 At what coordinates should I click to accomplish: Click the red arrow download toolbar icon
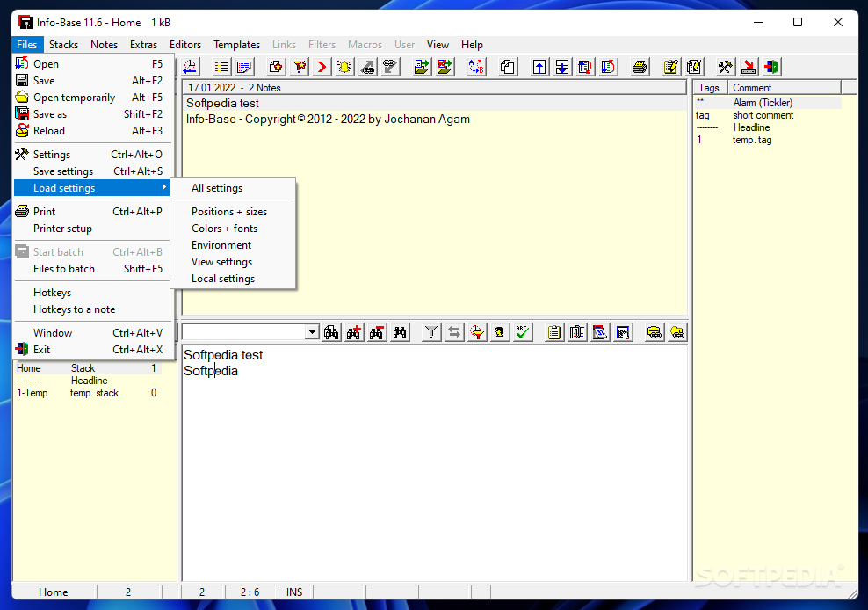749,67
